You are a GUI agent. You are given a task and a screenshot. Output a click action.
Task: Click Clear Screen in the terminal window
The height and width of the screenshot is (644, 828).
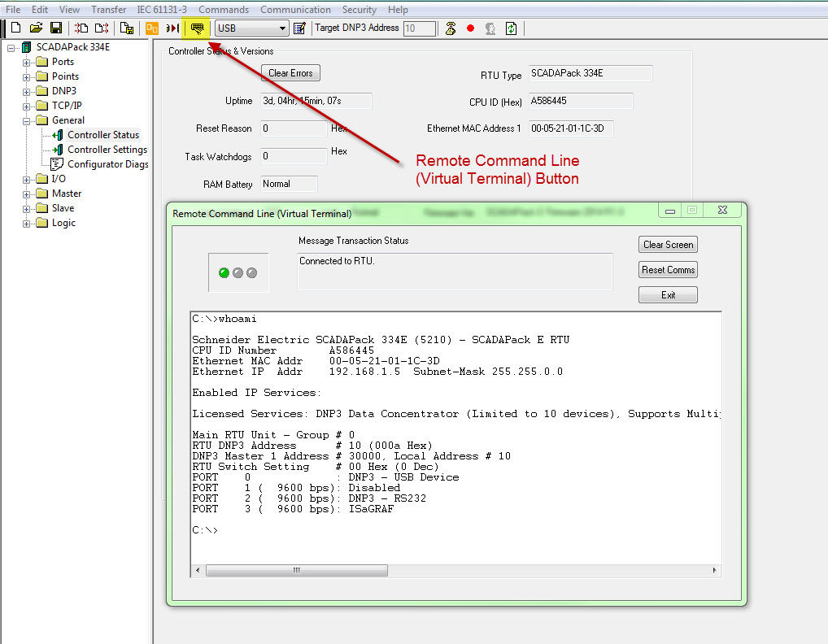(x=668, y=245)
